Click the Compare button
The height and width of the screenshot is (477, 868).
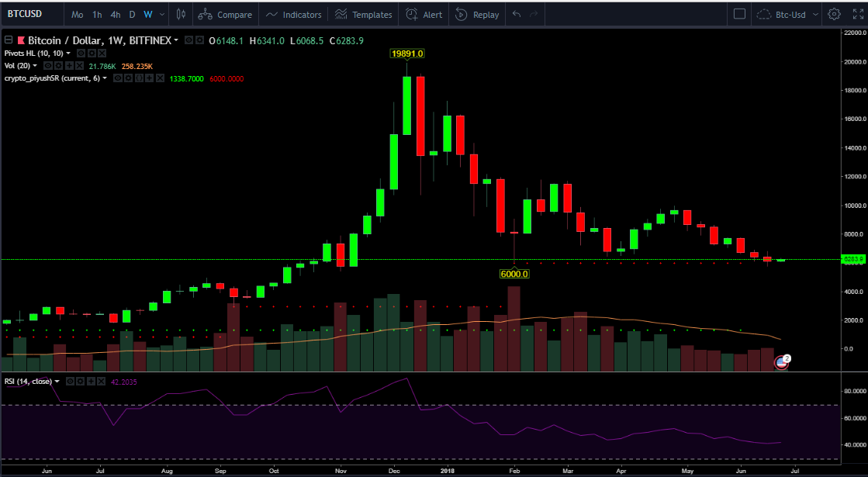(225, 15)
